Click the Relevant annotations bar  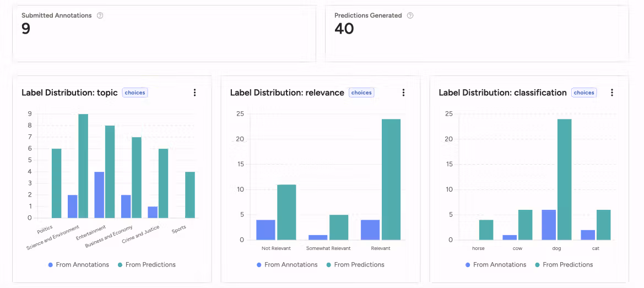(x=370, y=230)
